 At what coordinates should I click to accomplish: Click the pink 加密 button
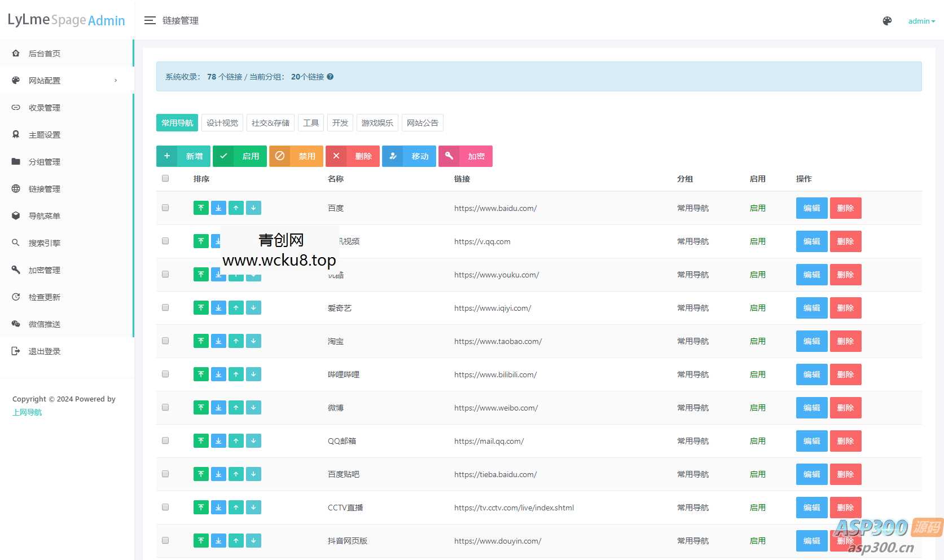(x=466, y=156)
